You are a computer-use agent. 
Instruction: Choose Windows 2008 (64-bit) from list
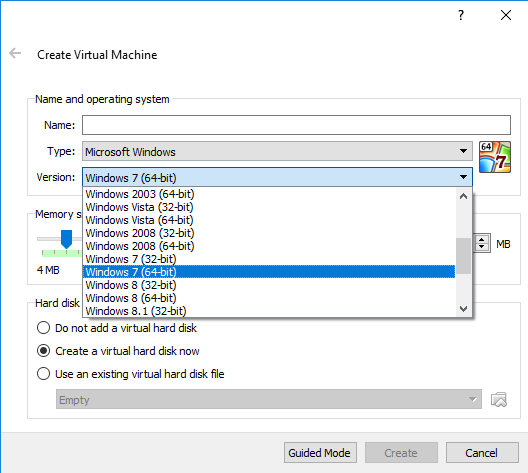tap(269, 246)
